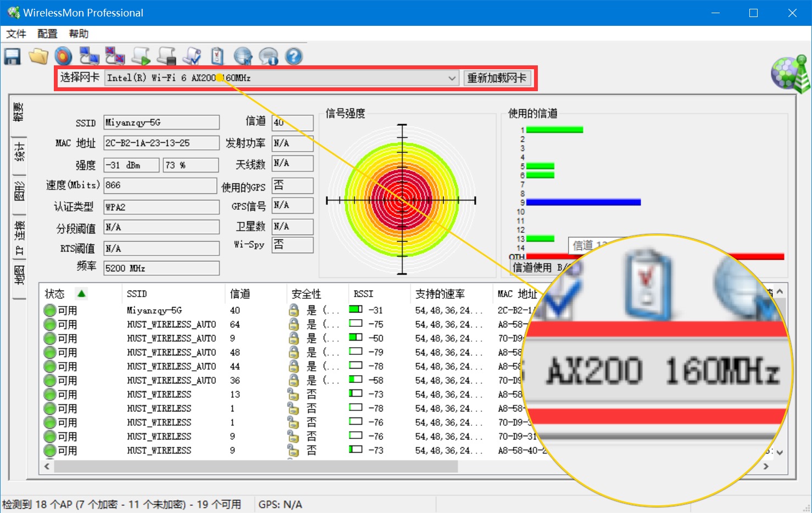The width and height of the screenshot is (812, 513).
Task: Click the 认证类型 field showing WPA2
Action: tap(162, 207)
